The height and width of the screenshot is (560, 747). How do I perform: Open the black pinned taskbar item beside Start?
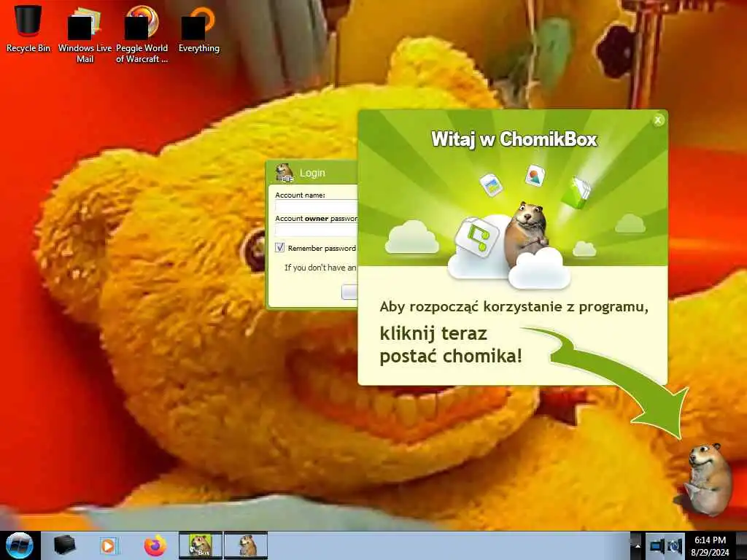point(64,545)
